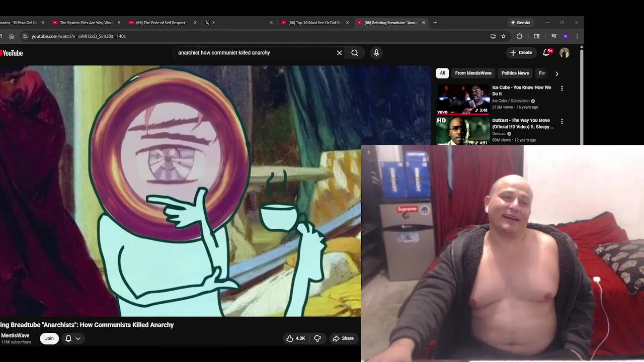Click the 118K subscribers text
This screenshot has width=644, height=362.
click(x=16, y=342)
